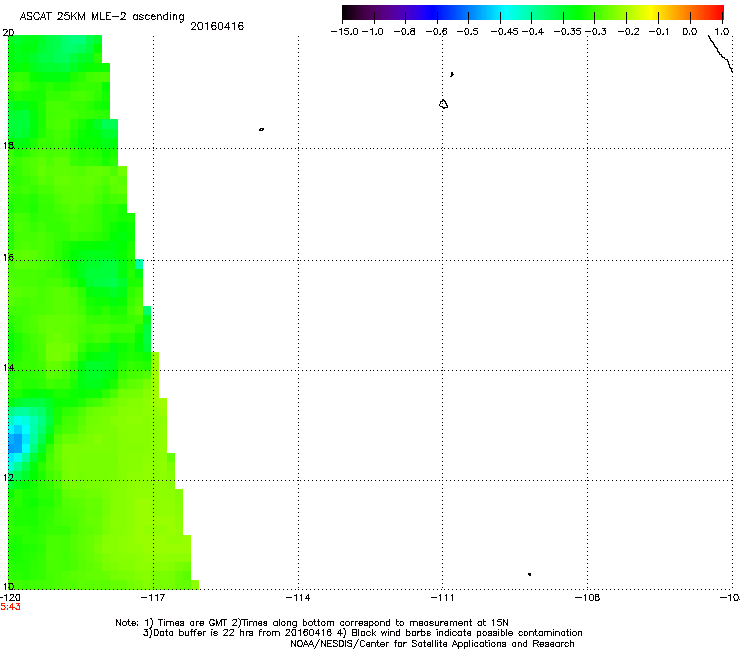Viewport: 740px width, 650px height.
Task: Click the NOAA/NESDIS credit line
Action: click(432, 644)
